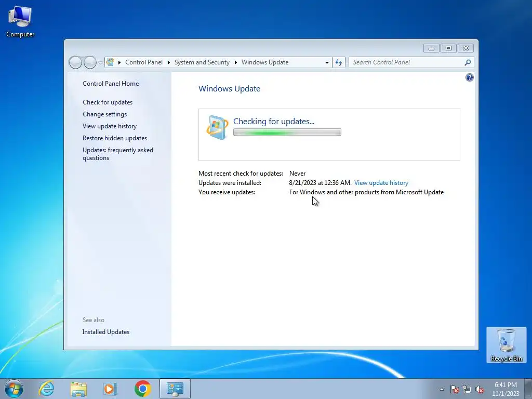532x399 pixels.
Task: Click 'For Windows and other products' text
Action: coord(366,192)
